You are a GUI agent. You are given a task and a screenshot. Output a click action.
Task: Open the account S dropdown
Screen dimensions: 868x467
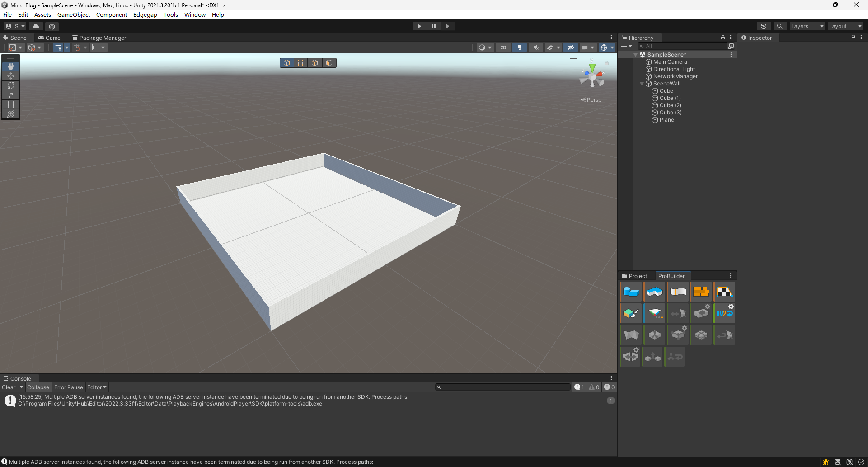[x=15, y=26]
